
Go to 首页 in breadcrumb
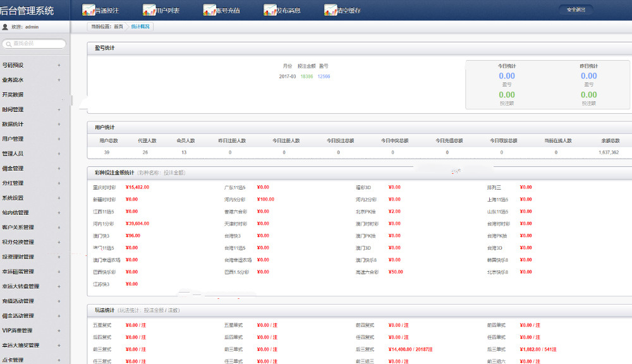[118, 27]
